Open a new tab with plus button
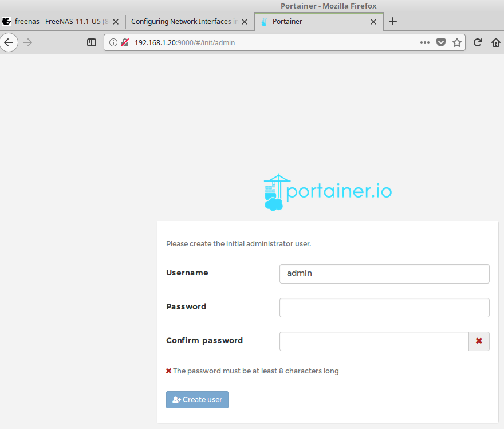This screenshot has height=429, width=504. [x=393, y=22]
